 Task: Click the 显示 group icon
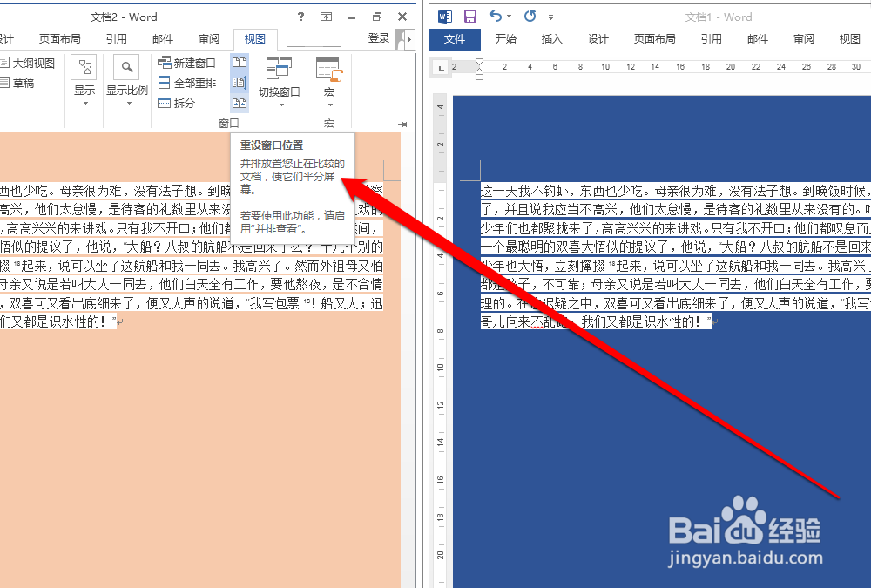84,68
